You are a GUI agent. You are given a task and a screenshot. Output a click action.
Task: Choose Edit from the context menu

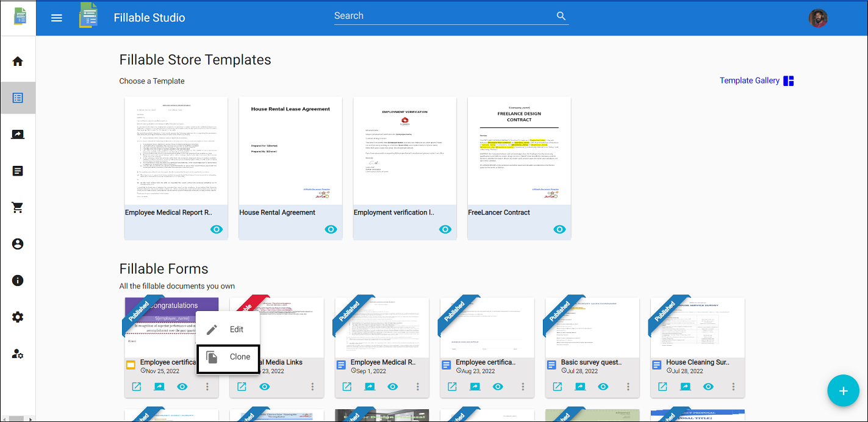coord(228,329)
